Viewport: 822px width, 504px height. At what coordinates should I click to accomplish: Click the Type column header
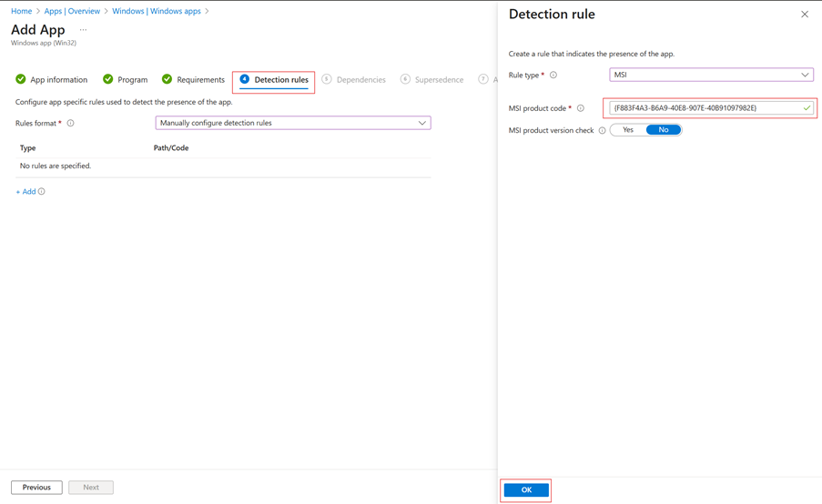(28, 147)
